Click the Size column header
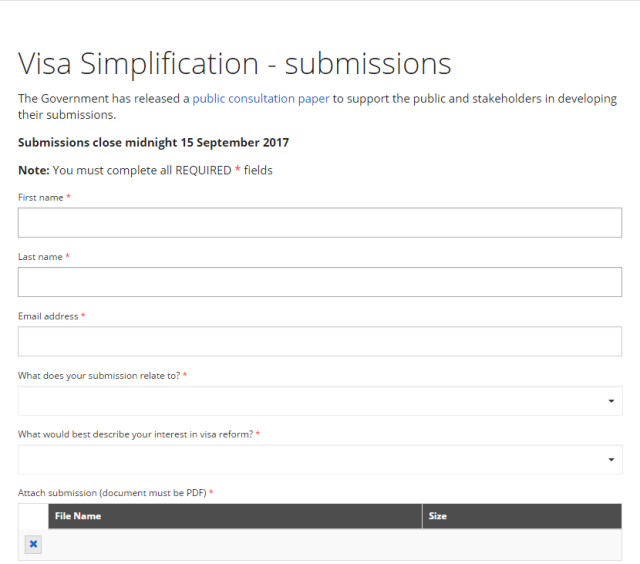This screenshot has height=564, width=640. [437, 516]
